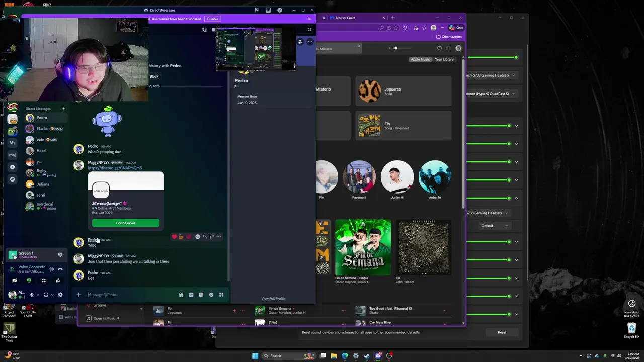Open a new browser tab
644x362 pixels.
pyautogui.click(x=393, y=18)
